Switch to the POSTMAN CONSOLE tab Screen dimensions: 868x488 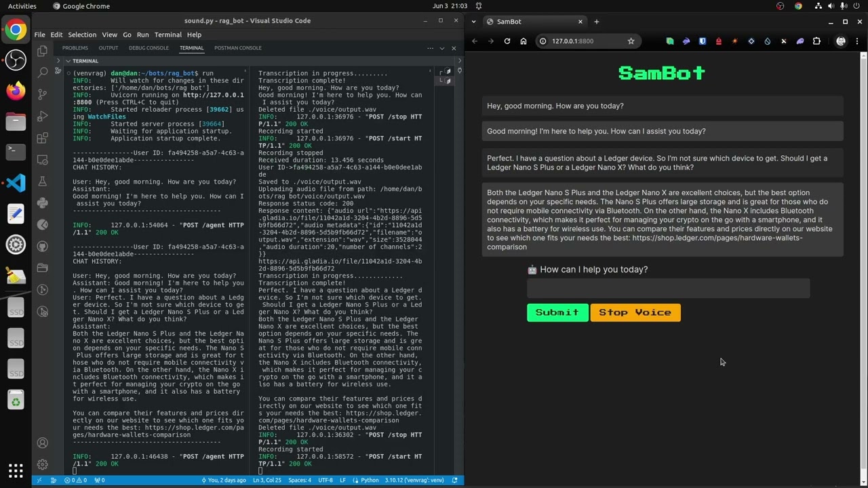tap(238, 48)
